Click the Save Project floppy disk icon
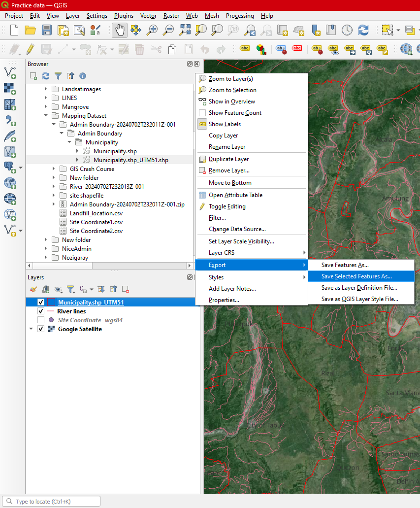The width and height of the screenshot is (420, 508). (47, 30)
